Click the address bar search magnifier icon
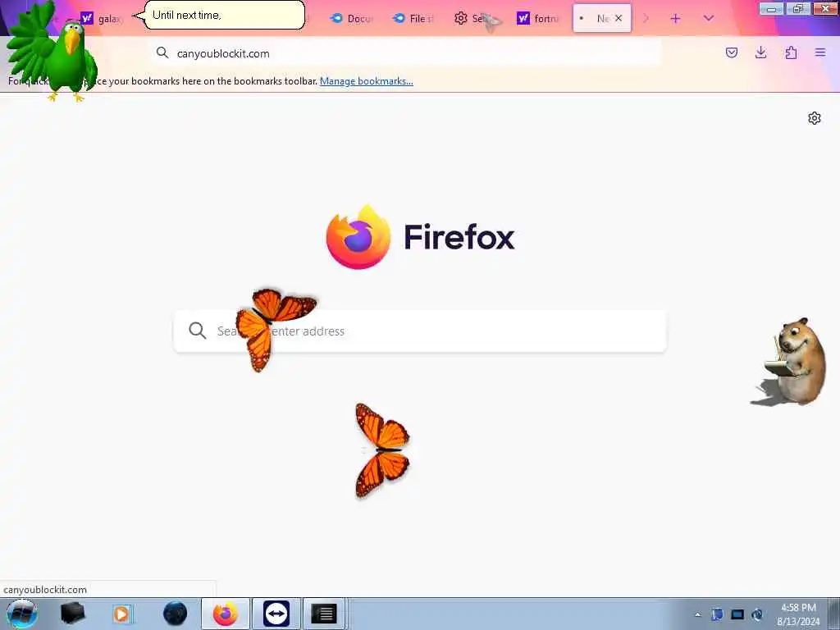This screenshot has width=840, height=630. pos(162,52)
